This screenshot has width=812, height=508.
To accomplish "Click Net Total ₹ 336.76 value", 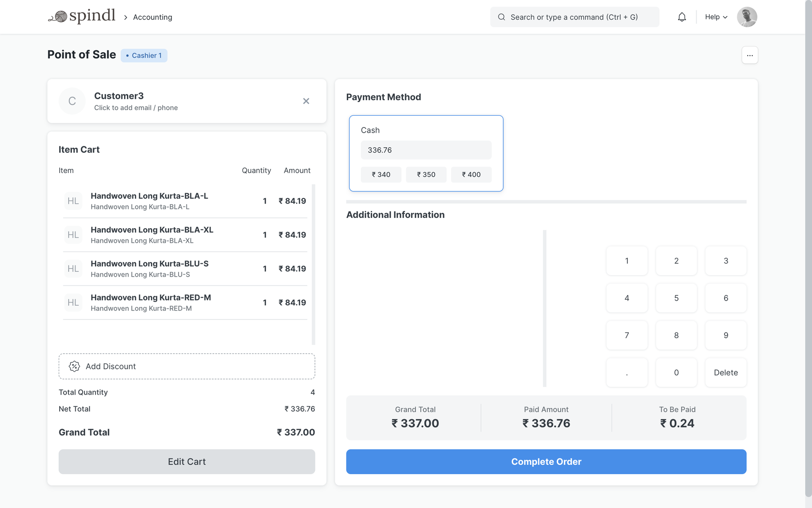I will coord(299,409).
